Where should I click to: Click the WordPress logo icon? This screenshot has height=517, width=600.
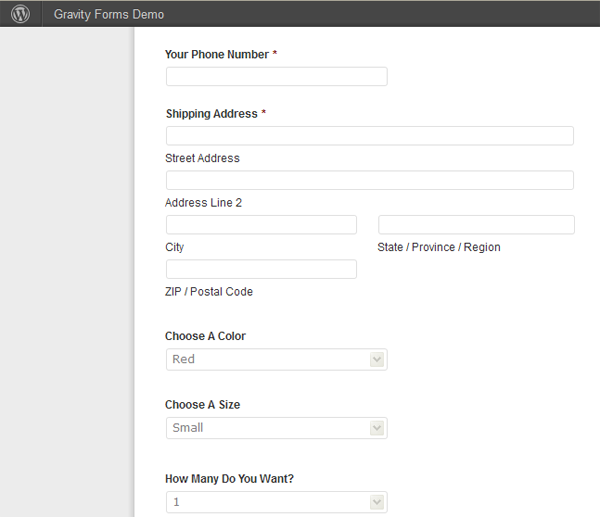(20, 14)
